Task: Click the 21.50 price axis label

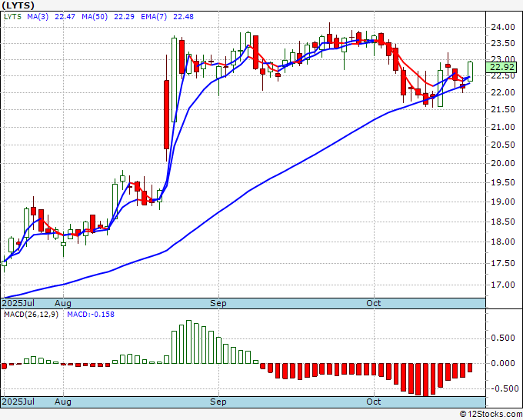Action: [x=503, y=110]
